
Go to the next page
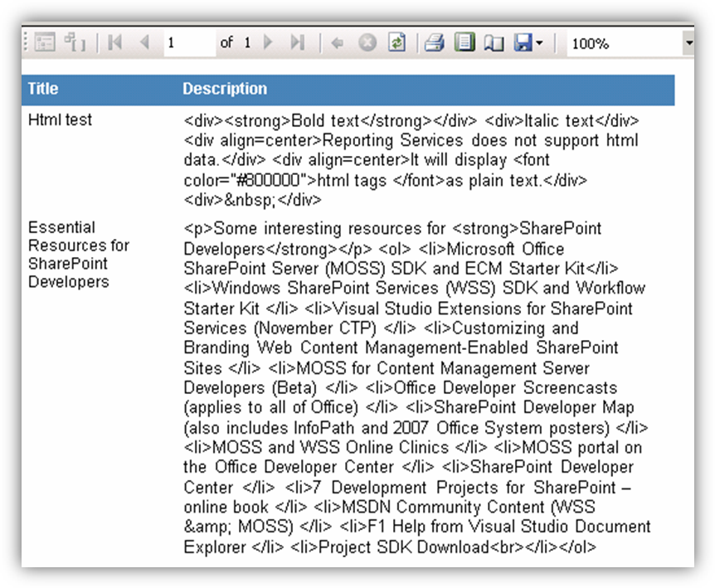point(268,43)
